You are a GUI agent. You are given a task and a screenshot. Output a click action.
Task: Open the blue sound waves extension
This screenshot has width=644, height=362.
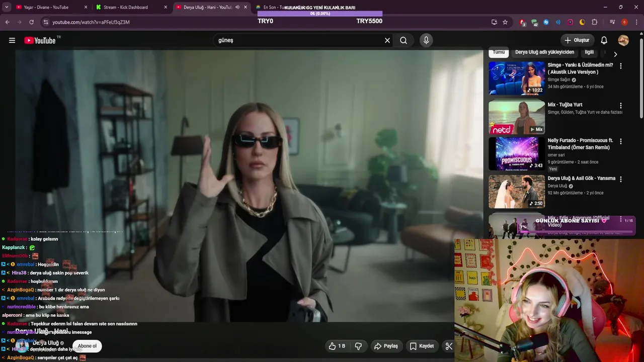[558, 22]
